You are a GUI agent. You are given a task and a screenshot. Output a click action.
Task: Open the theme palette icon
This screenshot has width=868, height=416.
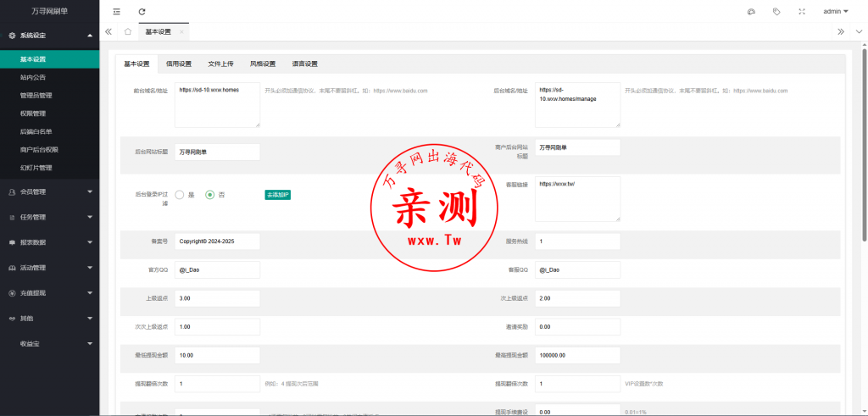[x=751, y=11]
